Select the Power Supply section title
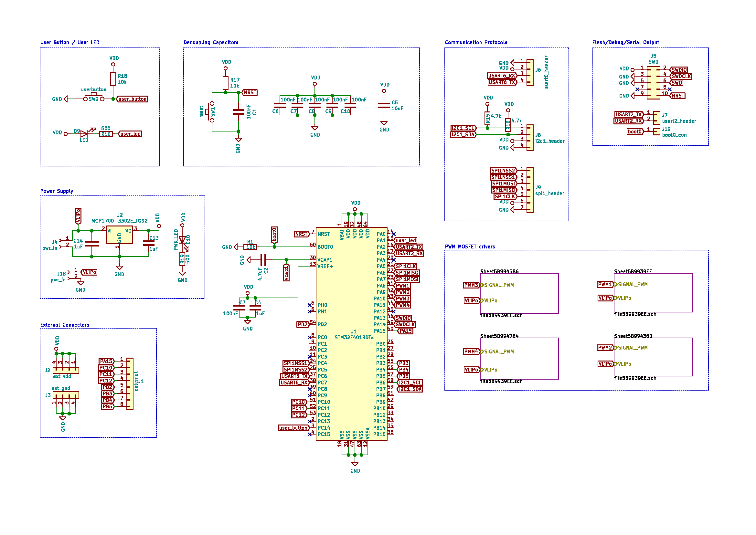756x535 pixels. 57,191
